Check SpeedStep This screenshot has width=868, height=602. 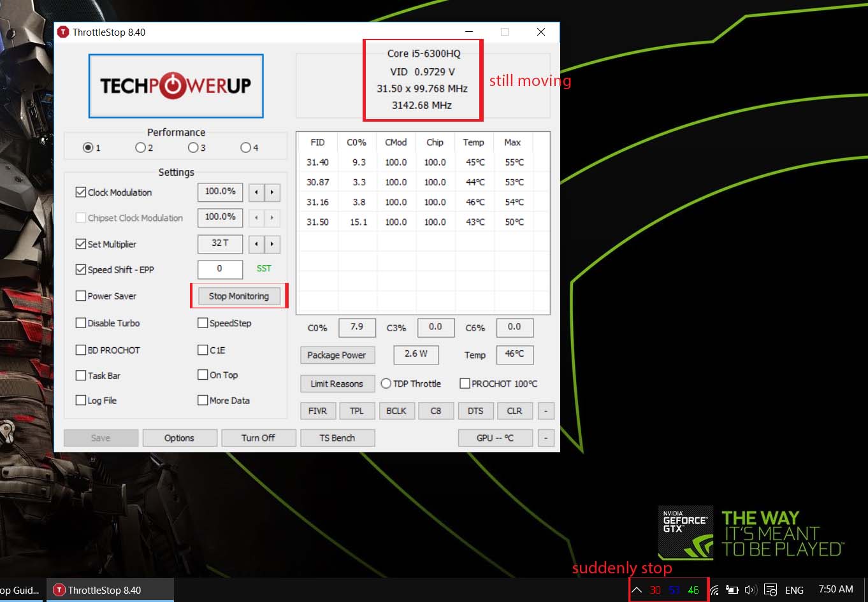203,323
